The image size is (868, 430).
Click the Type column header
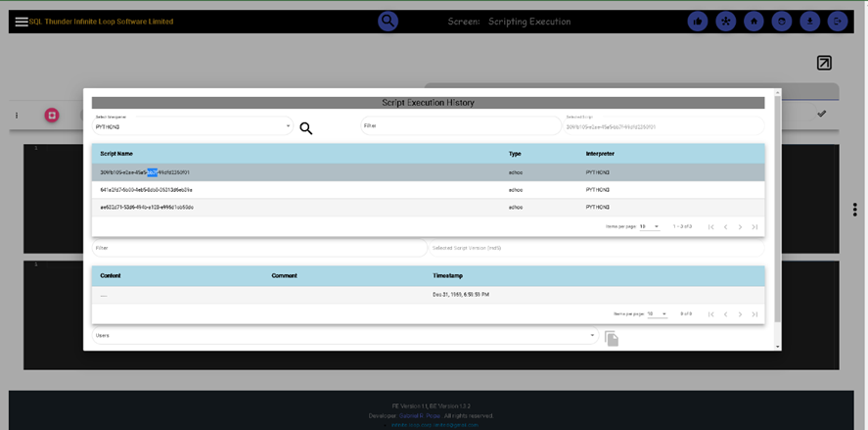coord(515,154)
